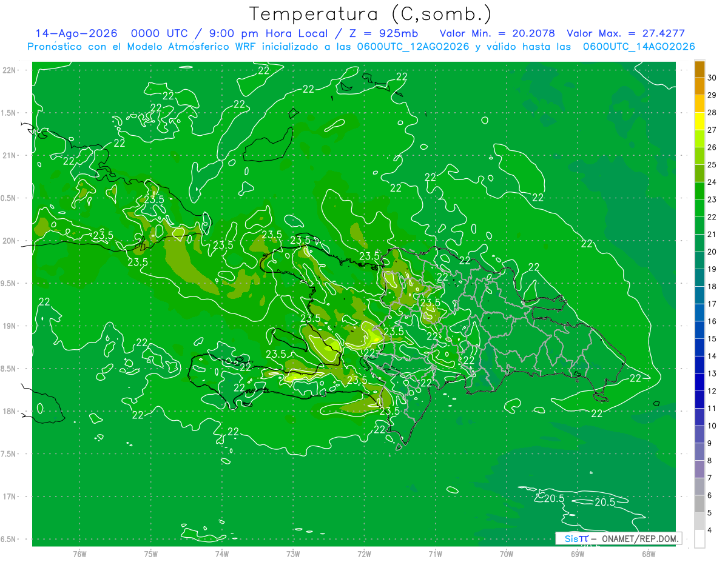
Task: Click the '74W' longitude axis label
Action: click(x=222, y=554)
